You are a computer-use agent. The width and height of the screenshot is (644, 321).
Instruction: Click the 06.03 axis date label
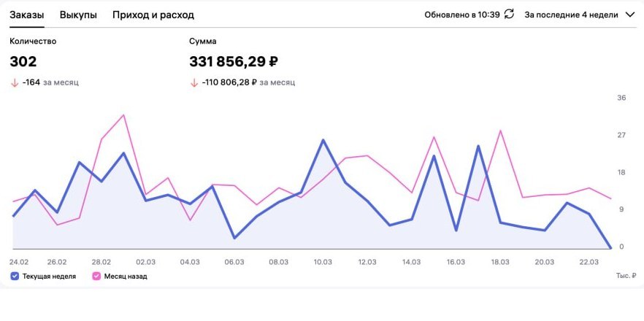234,262
